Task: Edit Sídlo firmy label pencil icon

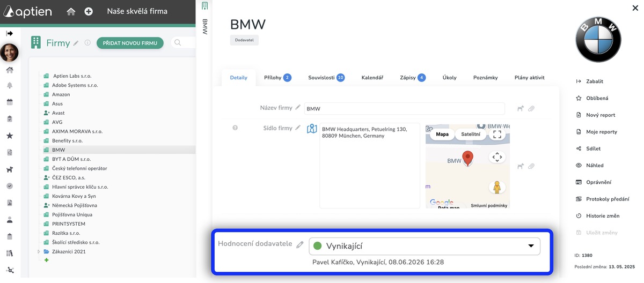Action: pyautogui.click(x=298, y=128)
